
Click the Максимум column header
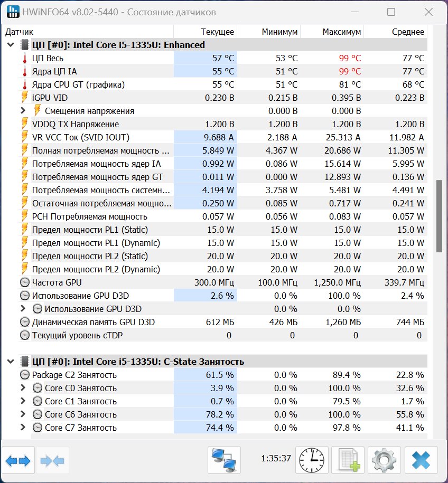332,32
